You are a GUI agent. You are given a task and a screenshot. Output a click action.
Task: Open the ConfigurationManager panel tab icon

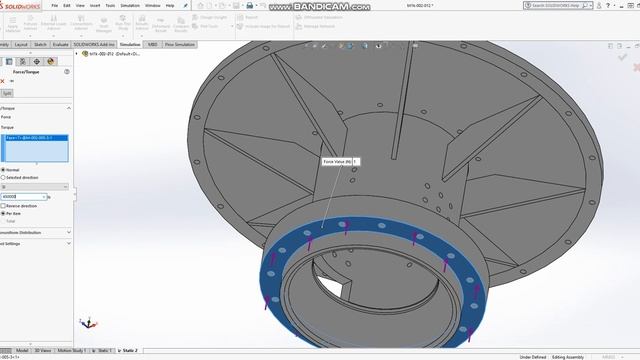[23, 61]
